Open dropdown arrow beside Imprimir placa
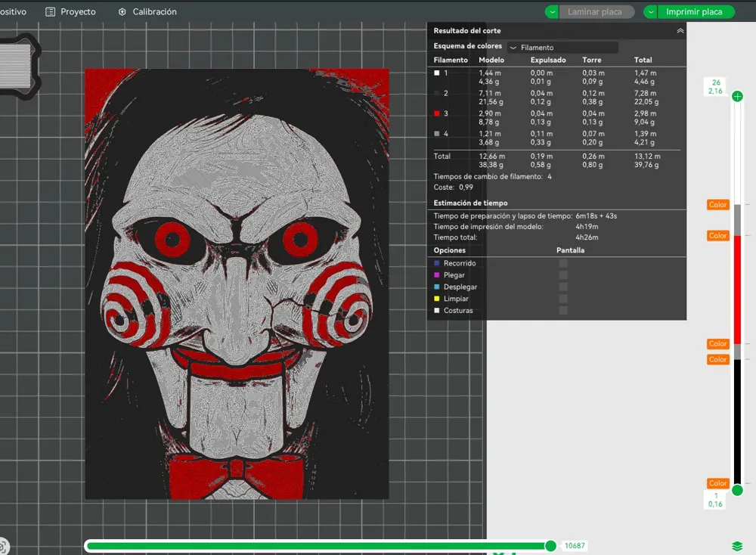This screenshot has height=555, width=756. click(650, 11)
